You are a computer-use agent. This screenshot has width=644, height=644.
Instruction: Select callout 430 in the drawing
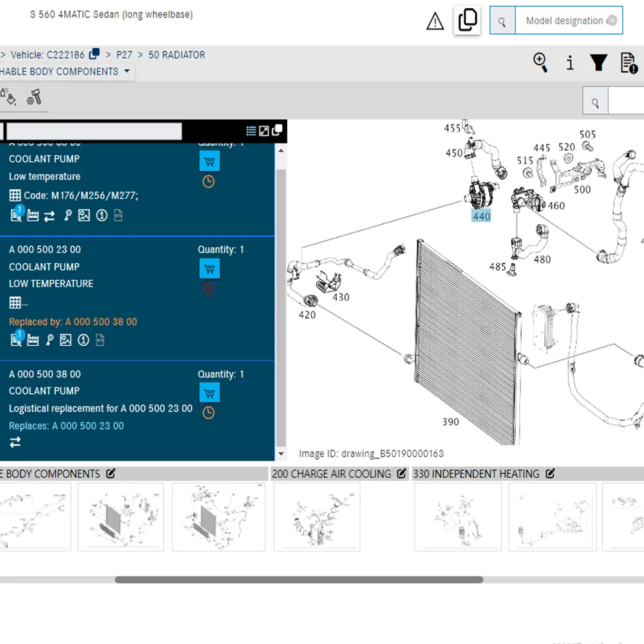click(x=341, y=298)
